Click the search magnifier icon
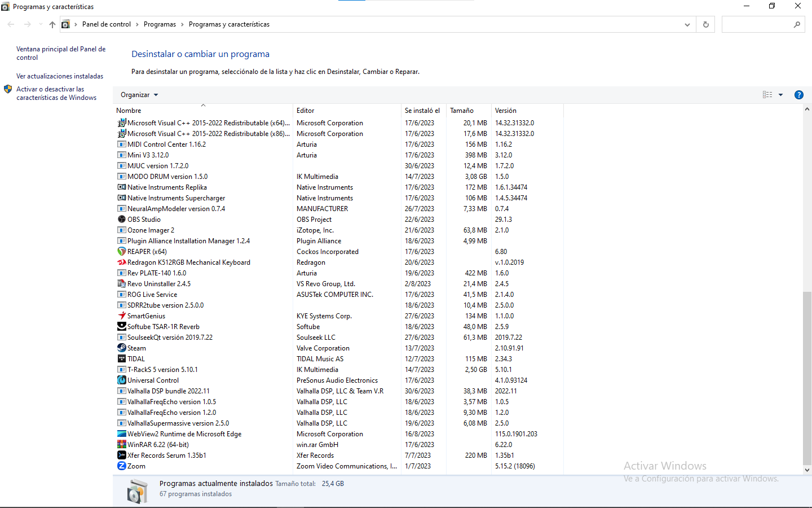 coord(797,24)
